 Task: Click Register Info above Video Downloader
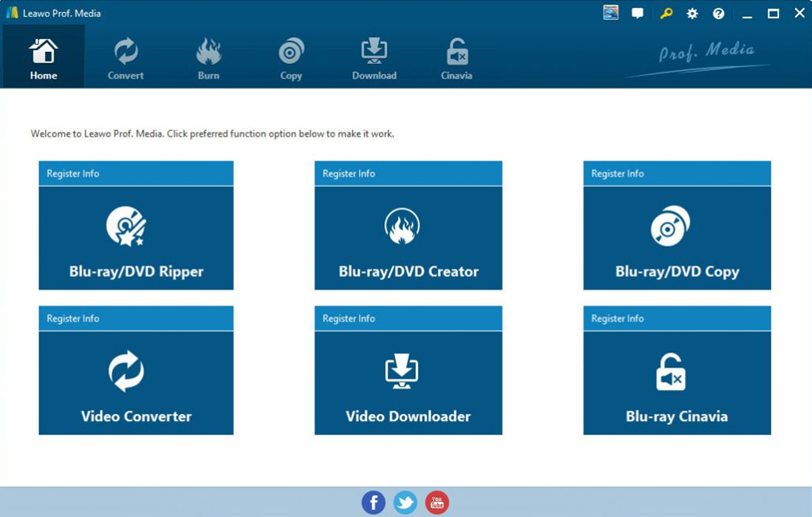click(349, 318)
